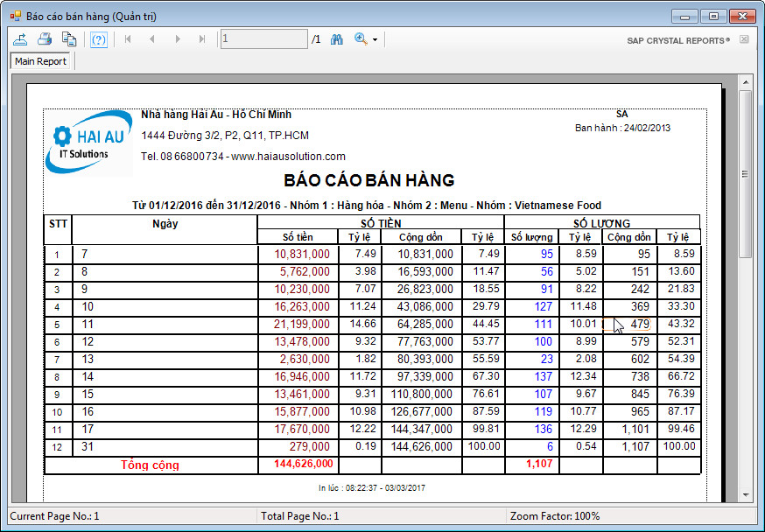The width and height of the screenshot is (765, 532).
Task: Click the vertical scrollbar up arrow
Action: coord(746,82)
